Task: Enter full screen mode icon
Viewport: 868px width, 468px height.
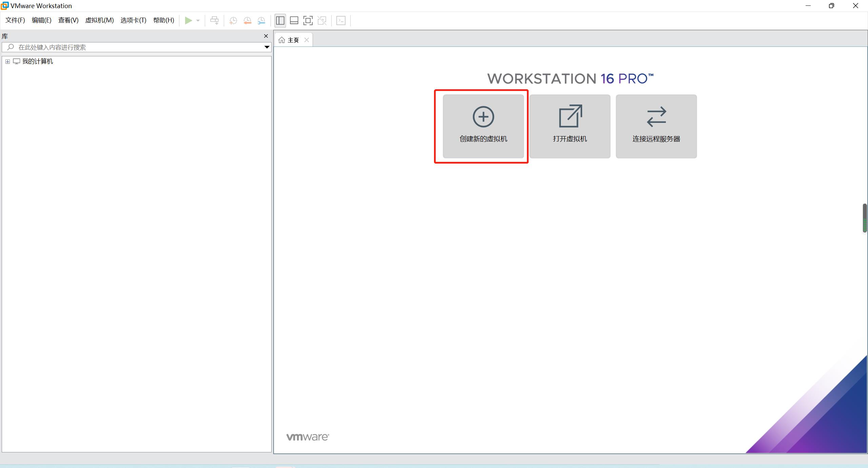Action: click(x=308, y=21)
